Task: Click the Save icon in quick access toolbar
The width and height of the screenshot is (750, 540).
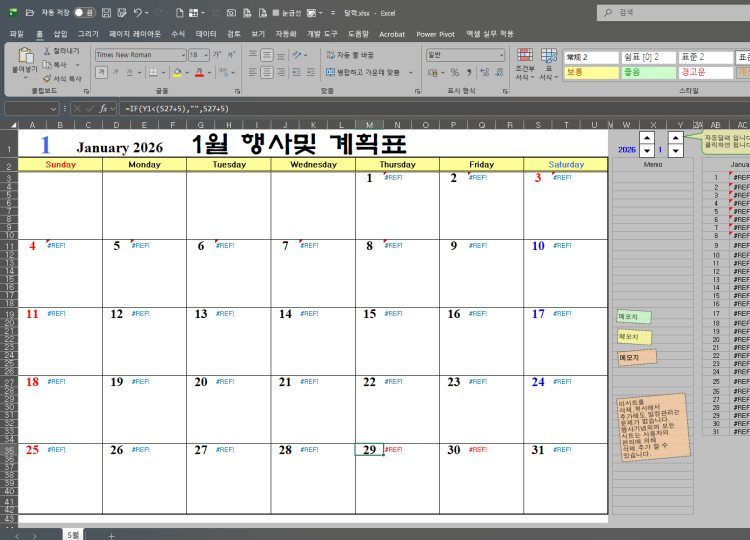Action: [x=107, y=13]
